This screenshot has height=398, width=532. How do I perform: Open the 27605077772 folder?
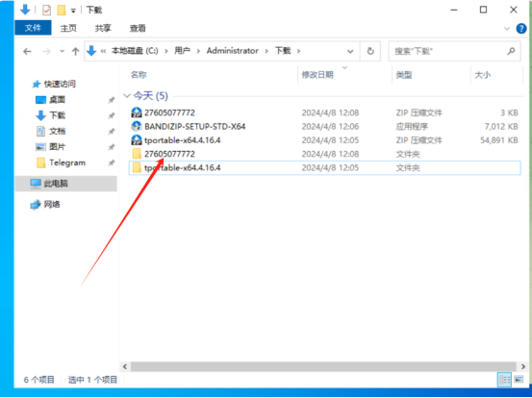click(x=169, y=154)
